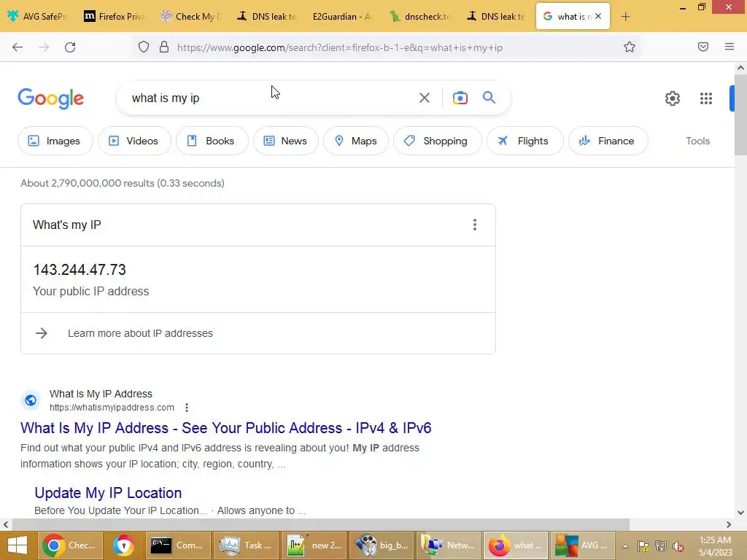Open the big_b... taskbar item
Screen dimensions: 747x560
click(x=381, y=545)
